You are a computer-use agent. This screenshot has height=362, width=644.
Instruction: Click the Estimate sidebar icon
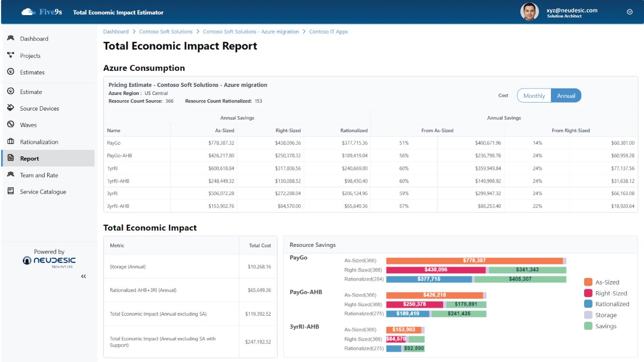click(11, 92)
